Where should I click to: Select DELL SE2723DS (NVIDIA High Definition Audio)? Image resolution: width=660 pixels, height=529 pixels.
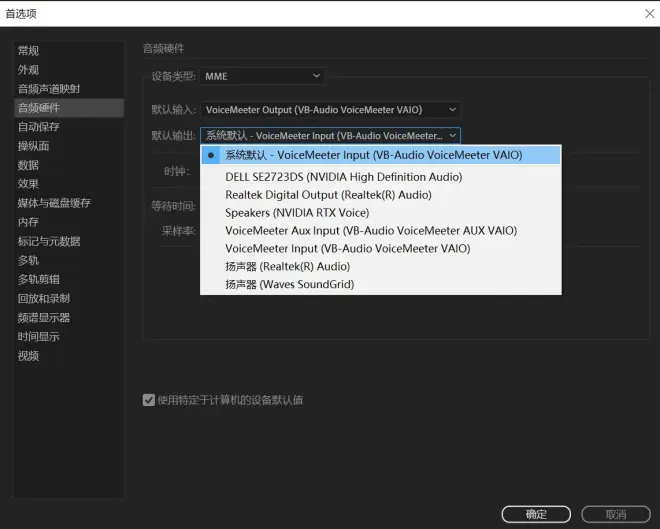[343, 177]
